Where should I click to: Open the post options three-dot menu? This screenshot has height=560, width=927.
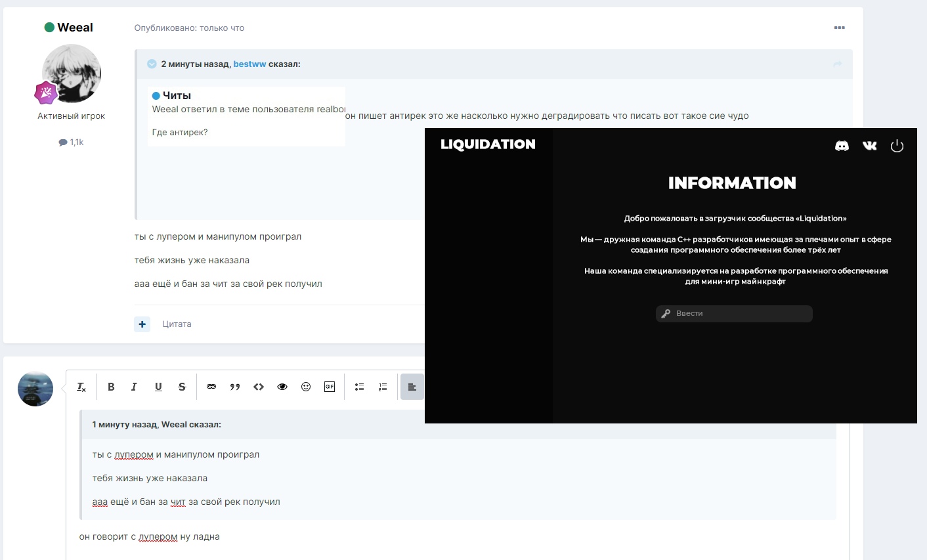pyautogui.click(x=839, y=28)
